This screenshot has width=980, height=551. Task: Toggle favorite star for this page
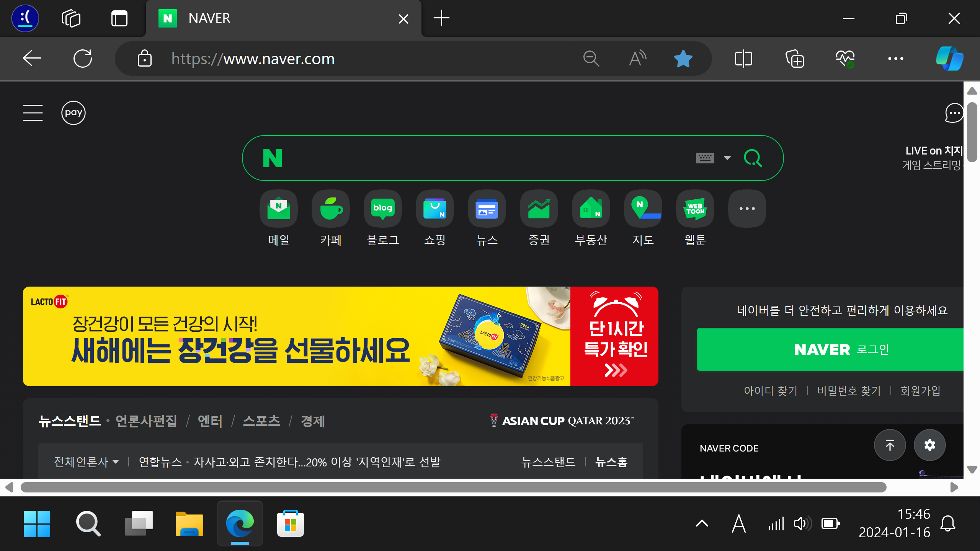click(x=683, y=59)
